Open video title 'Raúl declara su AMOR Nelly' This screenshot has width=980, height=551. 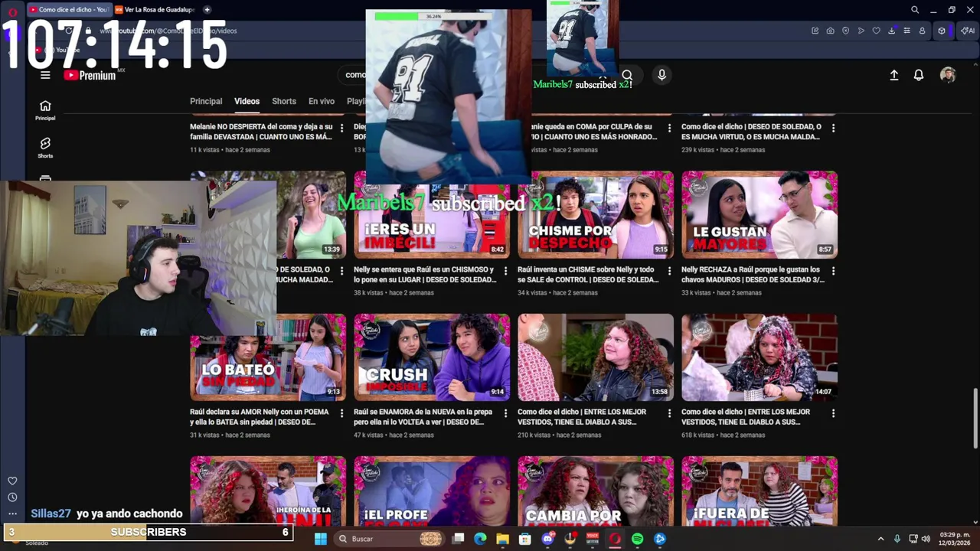260,417
